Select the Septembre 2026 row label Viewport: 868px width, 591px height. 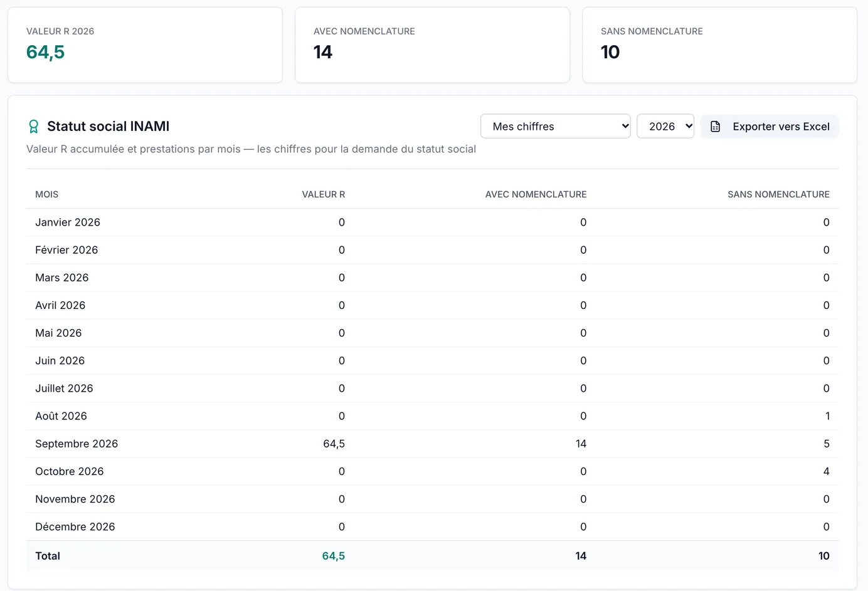tap(77, 444)
